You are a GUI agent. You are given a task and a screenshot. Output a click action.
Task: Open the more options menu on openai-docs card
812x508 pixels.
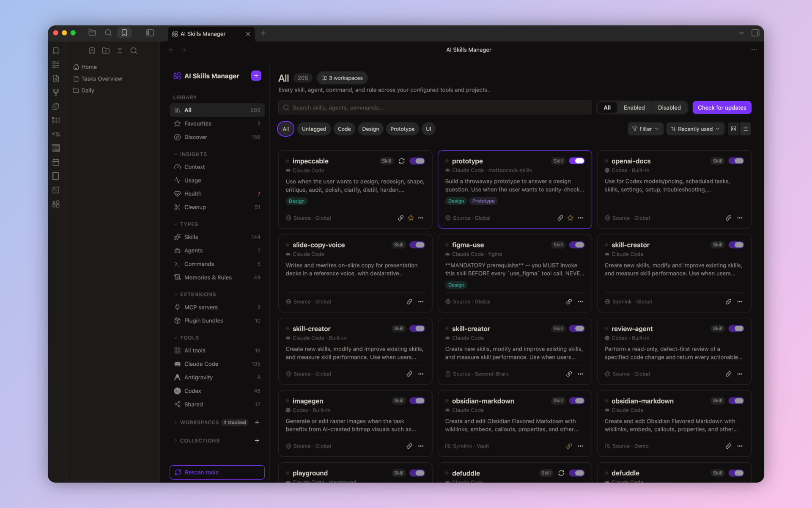coord(740,218)
